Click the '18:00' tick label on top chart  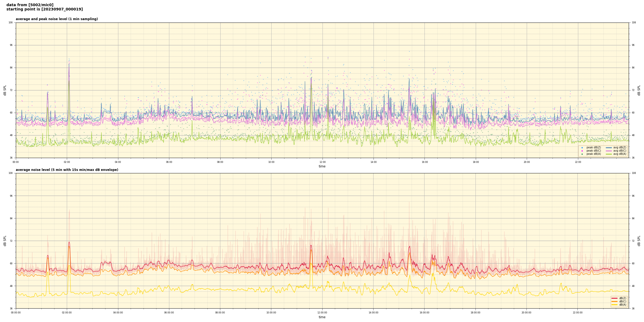[x=476, y=162]
